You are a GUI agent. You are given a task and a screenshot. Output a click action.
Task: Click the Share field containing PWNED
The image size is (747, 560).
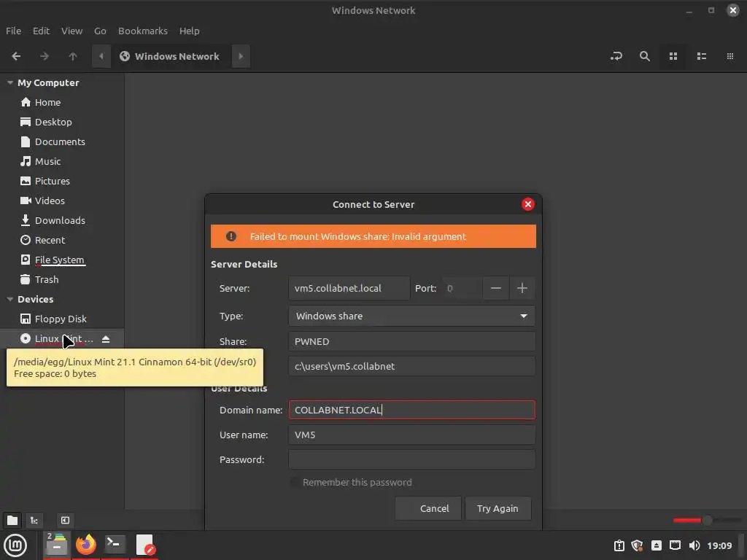point(411,341)
